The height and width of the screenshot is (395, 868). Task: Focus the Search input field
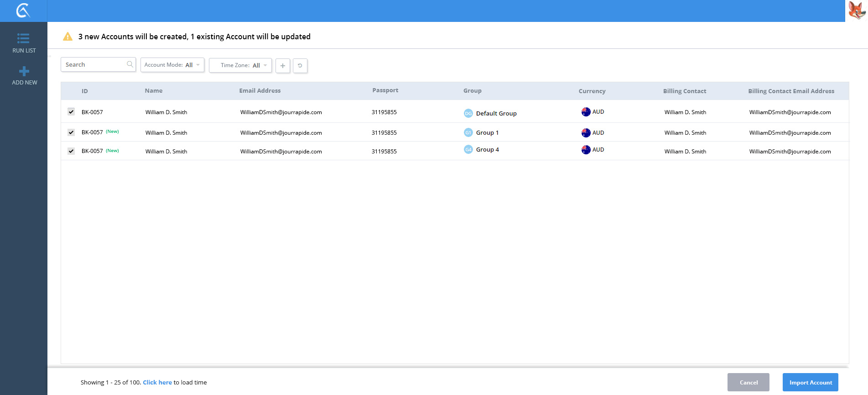94,65
